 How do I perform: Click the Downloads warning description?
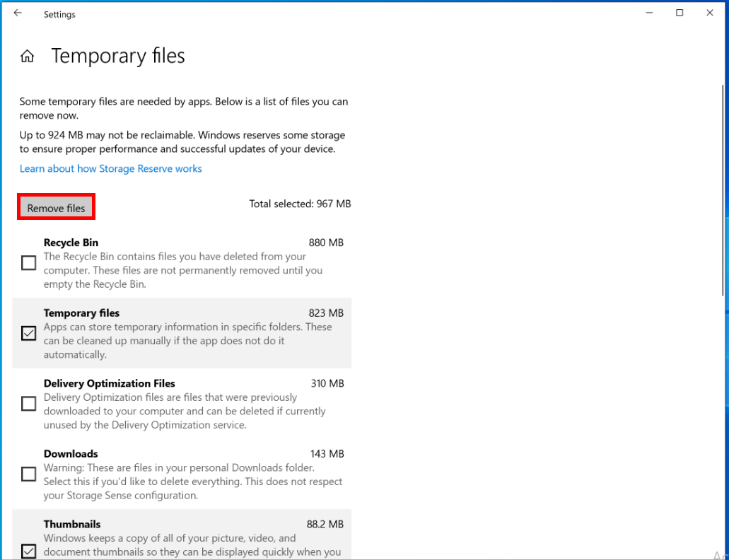pyautogui.click(x=192, y=482)
